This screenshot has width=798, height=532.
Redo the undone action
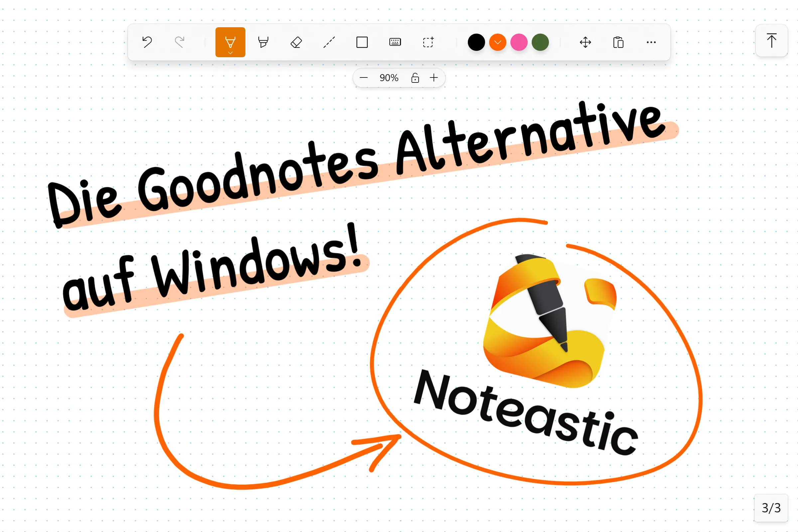coord(180,42)
